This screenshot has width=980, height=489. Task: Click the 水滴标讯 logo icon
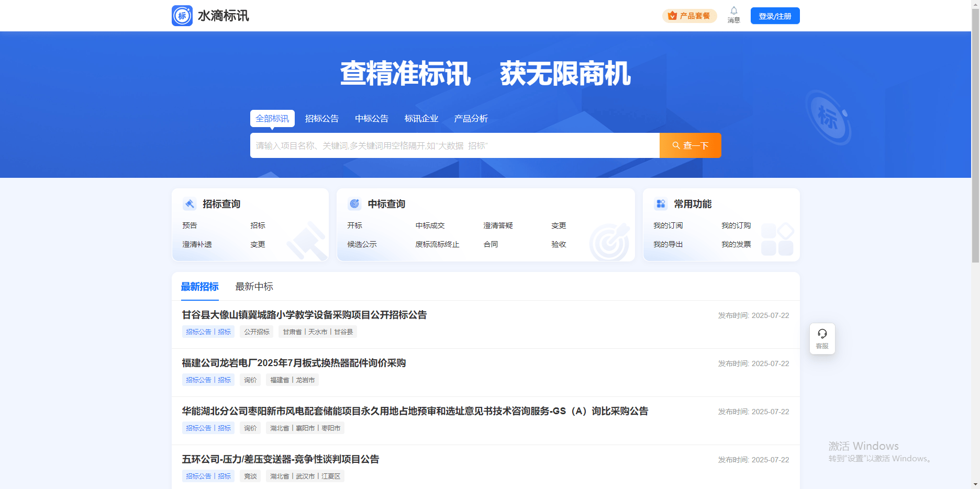182,16
